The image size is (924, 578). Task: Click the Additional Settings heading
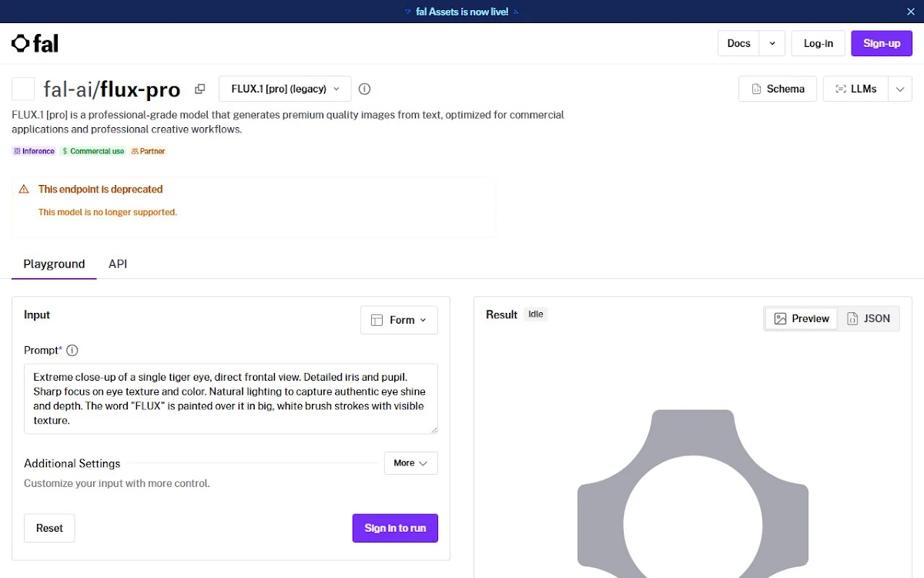(x=72, y=463)
